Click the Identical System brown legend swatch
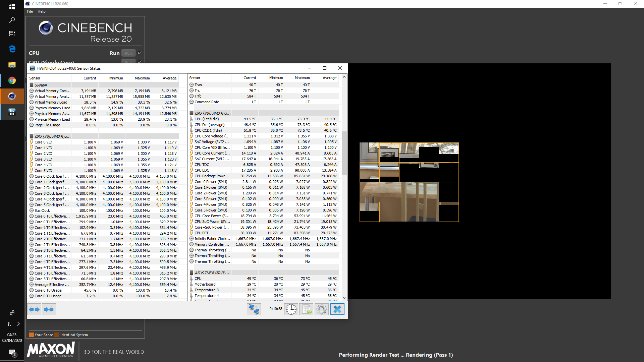Image resolution: width=644 pixels, height=362 pixels. coord(57,335)
